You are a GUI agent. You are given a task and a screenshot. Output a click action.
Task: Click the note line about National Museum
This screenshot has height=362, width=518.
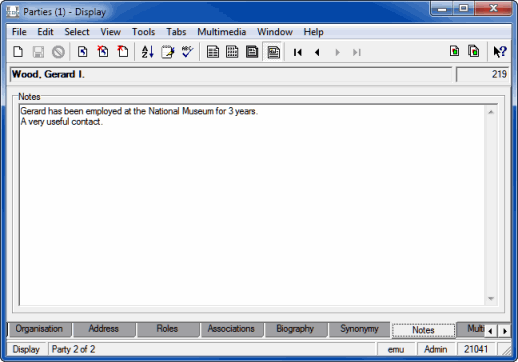pos(139,111)
